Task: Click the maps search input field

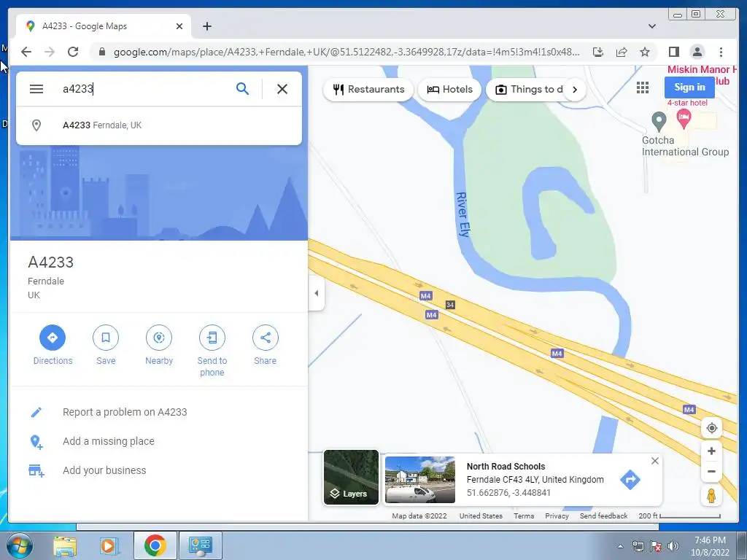Action: pos(145,89)
